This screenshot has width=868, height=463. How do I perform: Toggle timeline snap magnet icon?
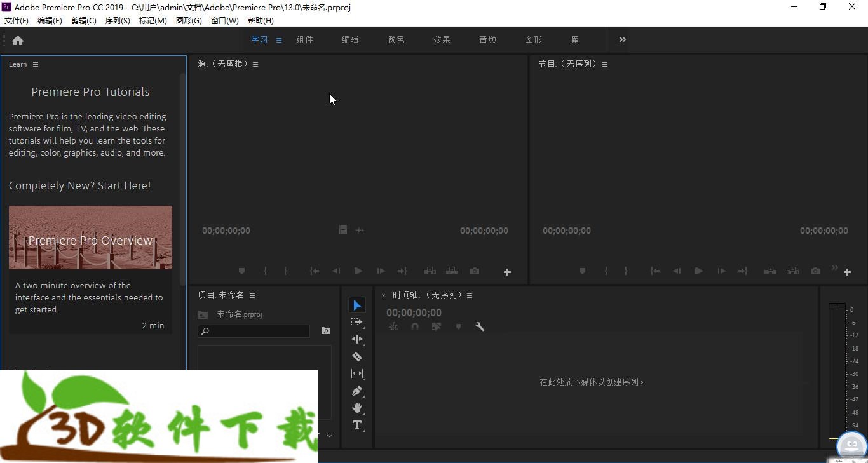415,326
